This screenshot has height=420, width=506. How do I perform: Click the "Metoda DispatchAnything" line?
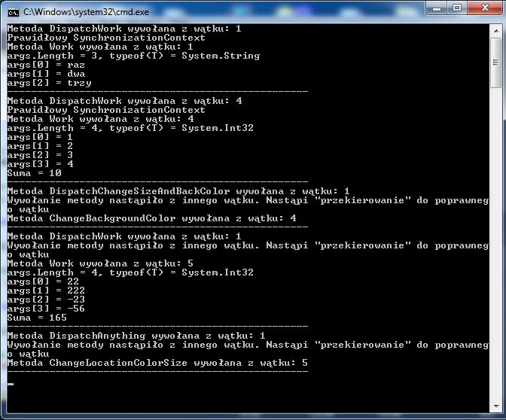click(136, 336)
